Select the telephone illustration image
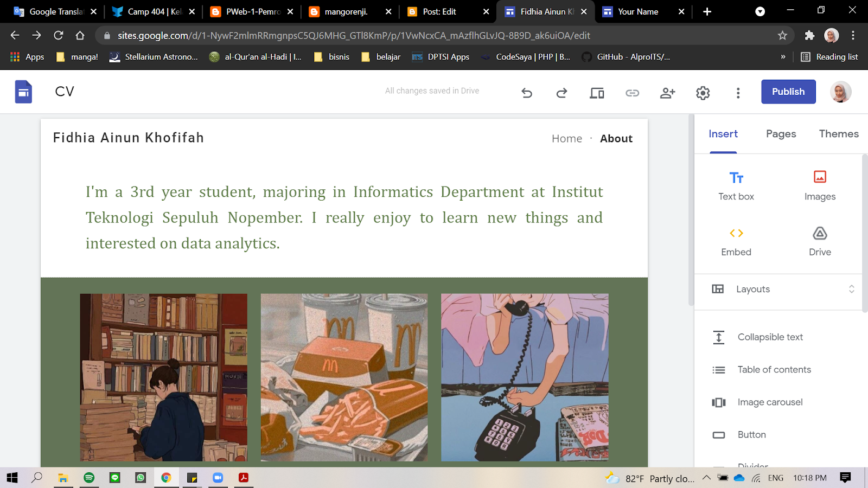 (x=525, y=377)
